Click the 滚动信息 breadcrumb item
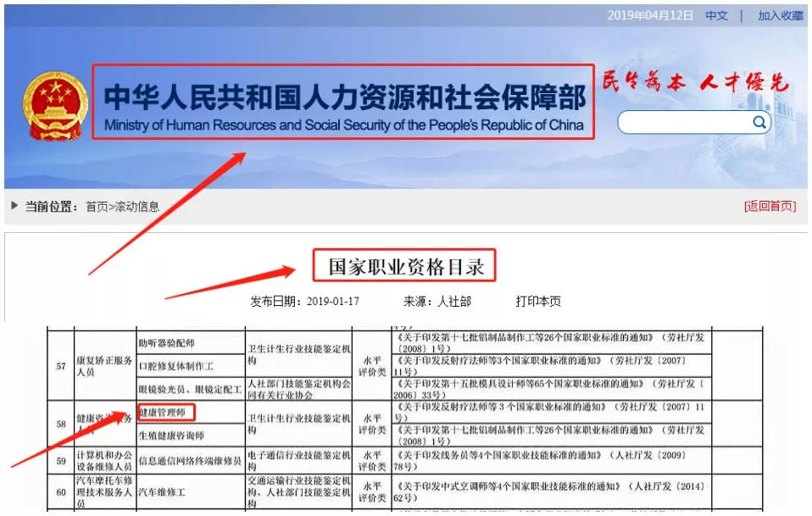Image resolution: width=812 pixels, height=516 pixels. pos(136,206)
